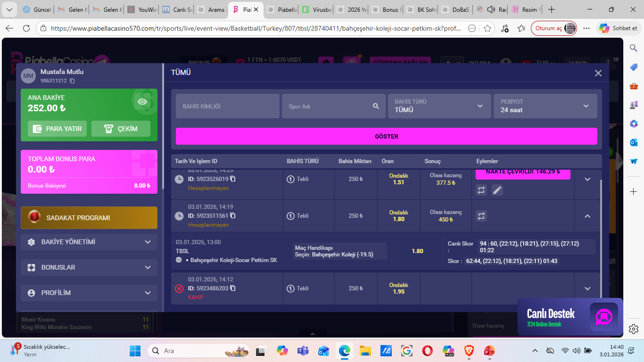Copy bet ID 5923511561
Image resolution: width=644 pixels, height=362 pixels.
point(233,216)
